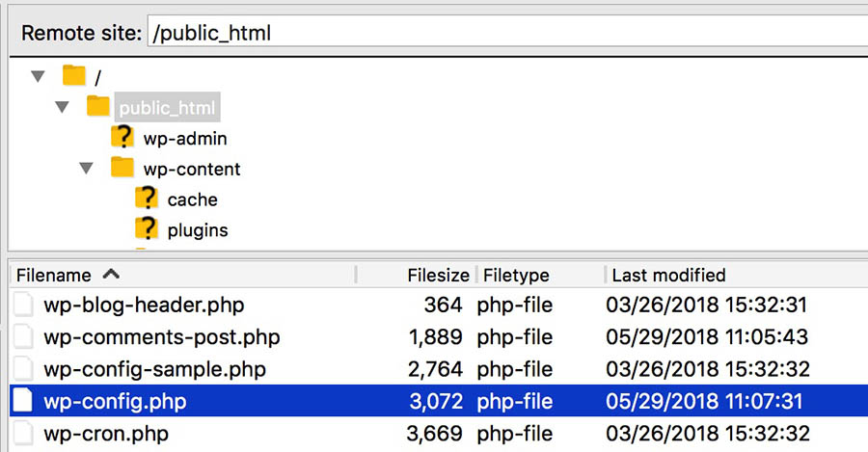Collapse the wp-content tree node
Viewport: 868px width, 452px height.
click(87, 169)
